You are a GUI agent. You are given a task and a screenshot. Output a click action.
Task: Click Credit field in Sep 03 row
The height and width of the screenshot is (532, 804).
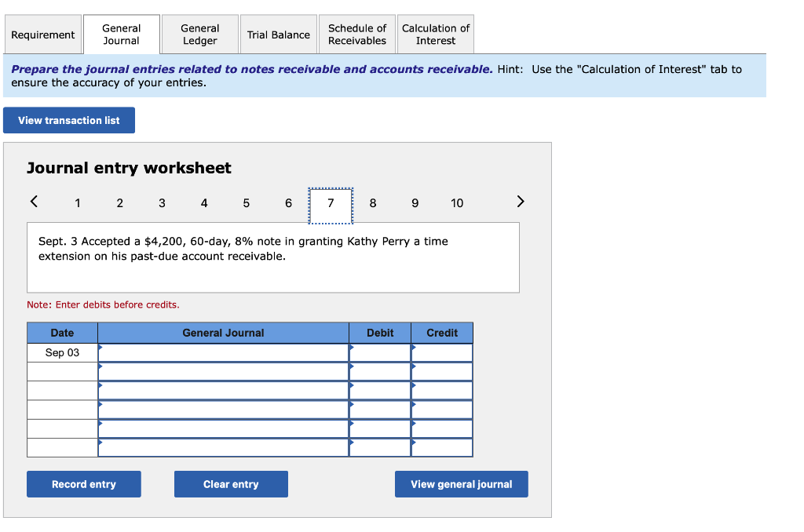pyautogui.click(x=442, y=352)
